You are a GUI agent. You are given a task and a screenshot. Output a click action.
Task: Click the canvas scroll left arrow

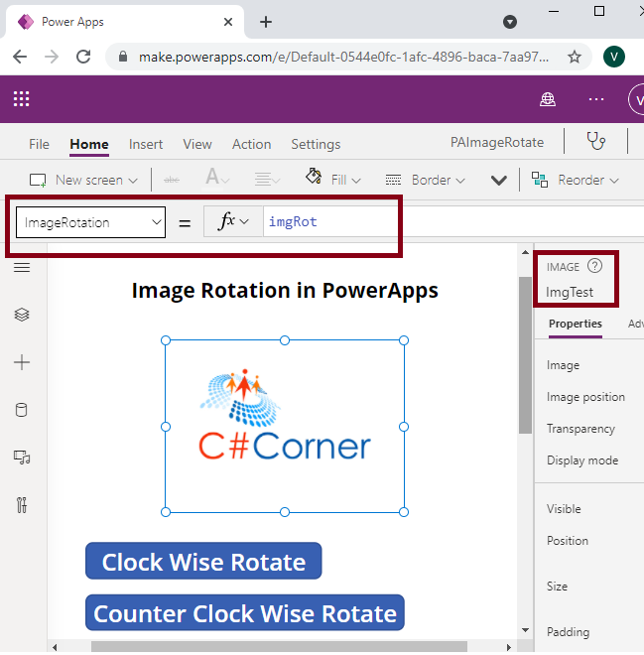click(55, 647)
